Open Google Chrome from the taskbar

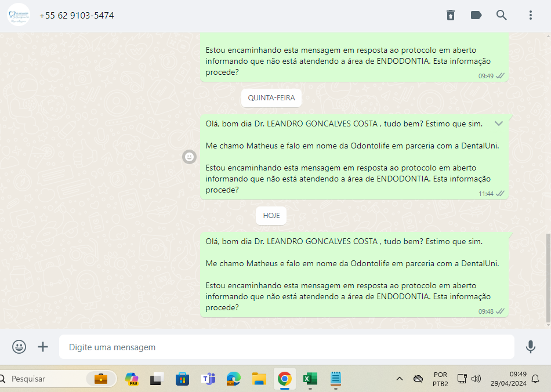click(x=284, y=379)
